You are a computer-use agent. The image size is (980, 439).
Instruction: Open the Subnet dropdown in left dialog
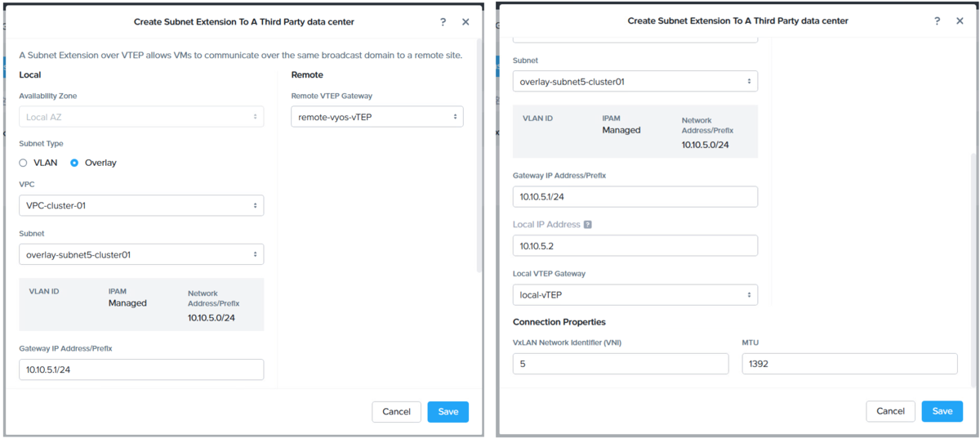coord(141,254)
